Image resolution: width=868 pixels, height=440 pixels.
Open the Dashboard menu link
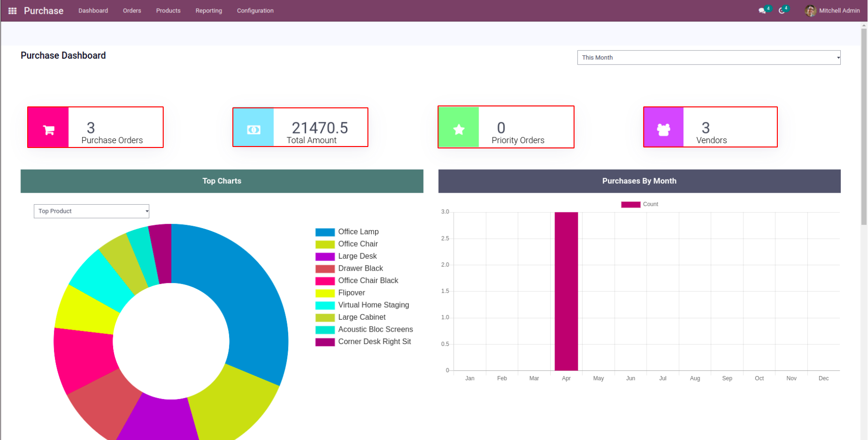tap(93, 10)
